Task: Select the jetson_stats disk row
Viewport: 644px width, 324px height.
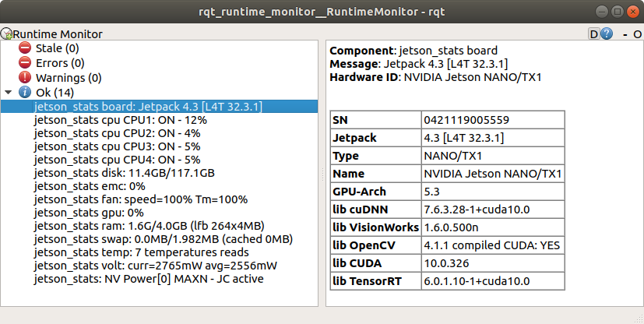Action: 160,173
